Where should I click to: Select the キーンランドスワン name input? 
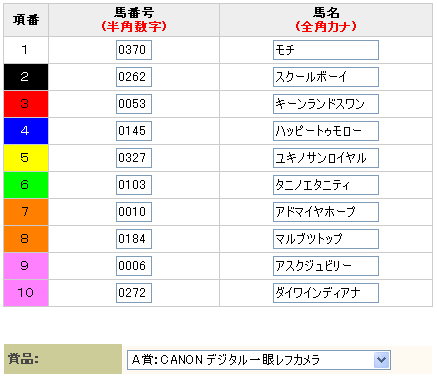click(x=326, y=104)
